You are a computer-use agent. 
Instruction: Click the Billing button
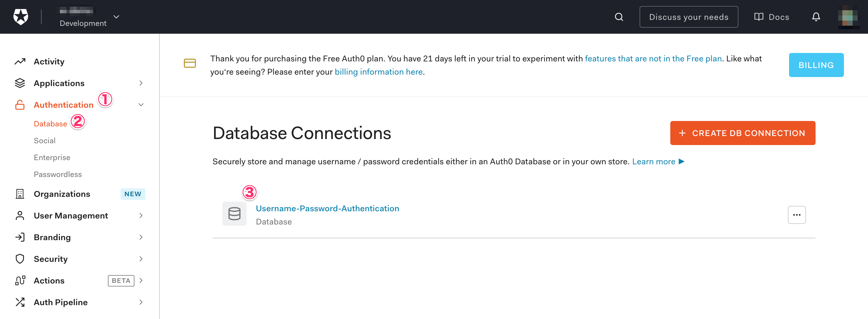pyautogui.click(x=816, y=65)
